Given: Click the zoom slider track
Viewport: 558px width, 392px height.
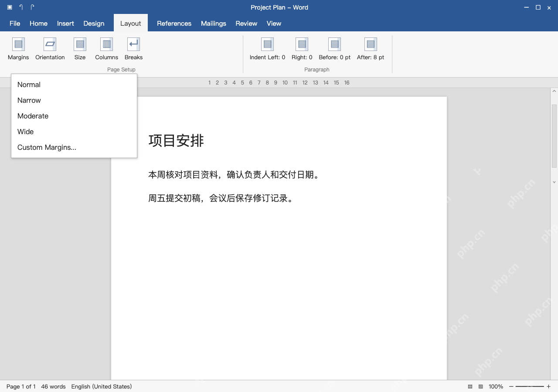Looking at the screenshot, I should [530, 386].
